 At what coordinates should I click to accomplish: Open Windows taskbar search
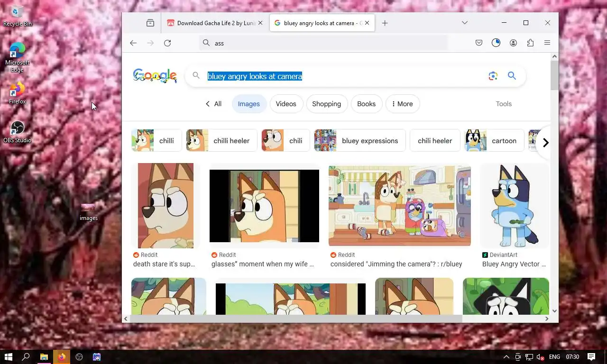(x=26, y=357)
